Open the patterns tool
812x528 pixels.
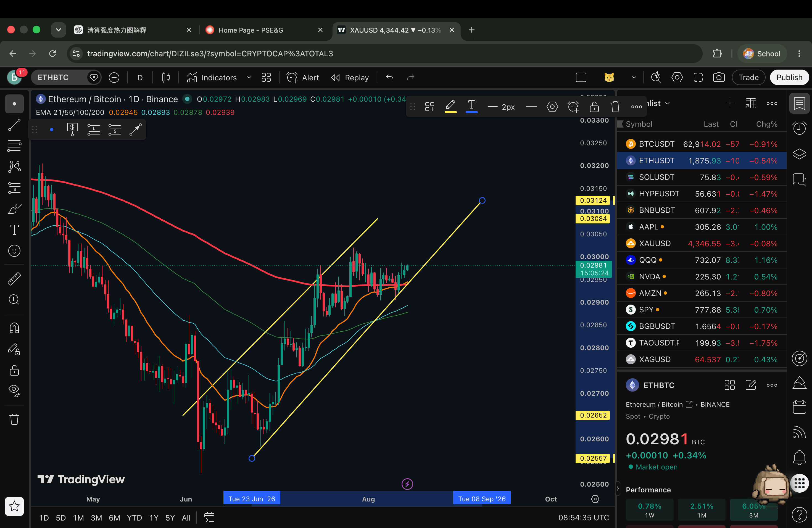pos(14,167)
